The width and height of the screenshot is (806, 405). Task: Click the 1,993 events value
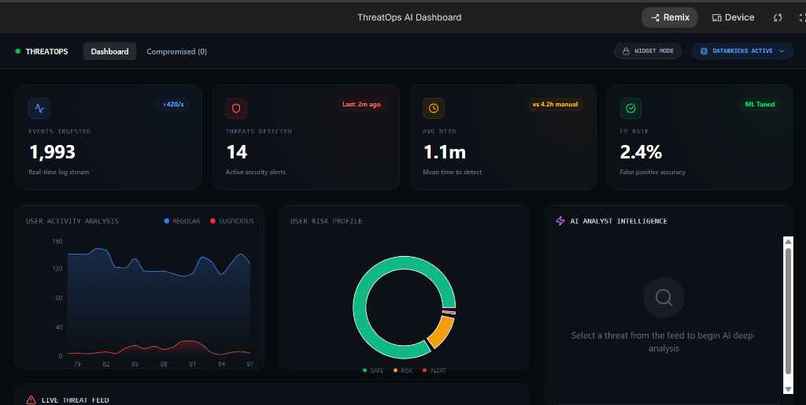pyautogui.click(x=52, y=152)
